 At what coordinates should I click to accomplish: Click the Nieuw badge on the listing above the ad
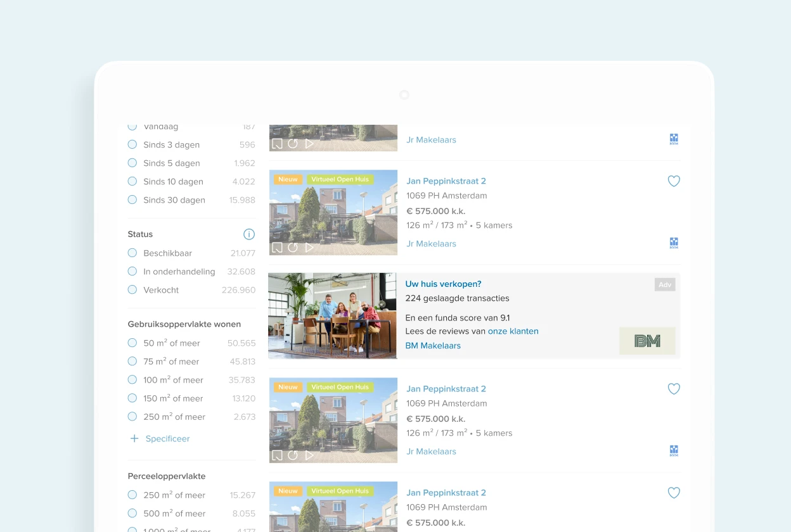point(288,180)
